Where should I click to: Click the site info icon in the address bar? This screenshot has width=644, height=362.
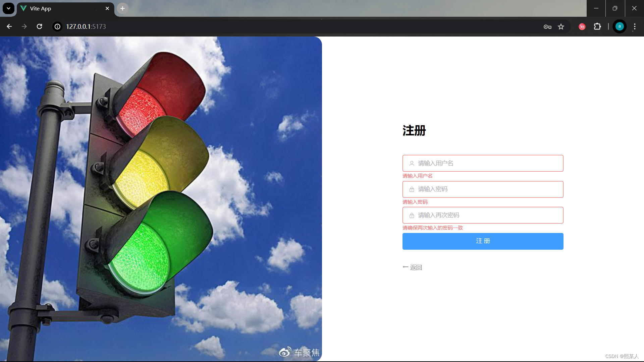(57, 26)
